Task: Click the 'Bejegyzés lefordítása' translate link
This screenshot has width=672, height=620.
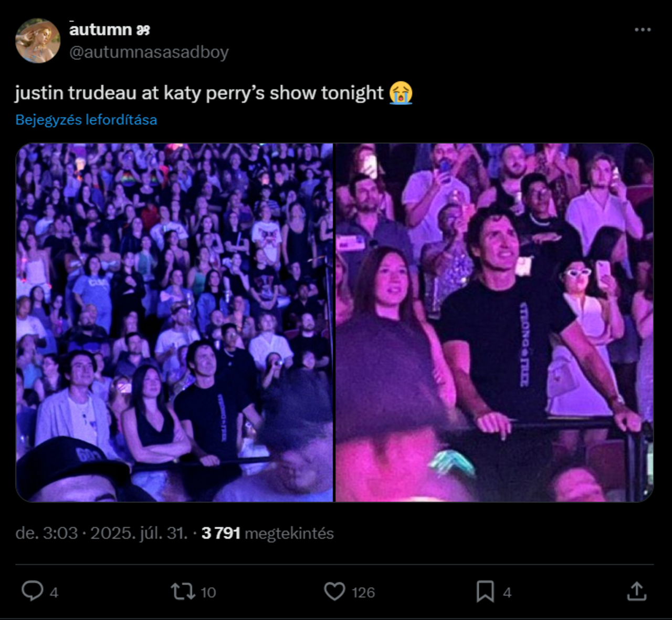Action: point(86,120)
